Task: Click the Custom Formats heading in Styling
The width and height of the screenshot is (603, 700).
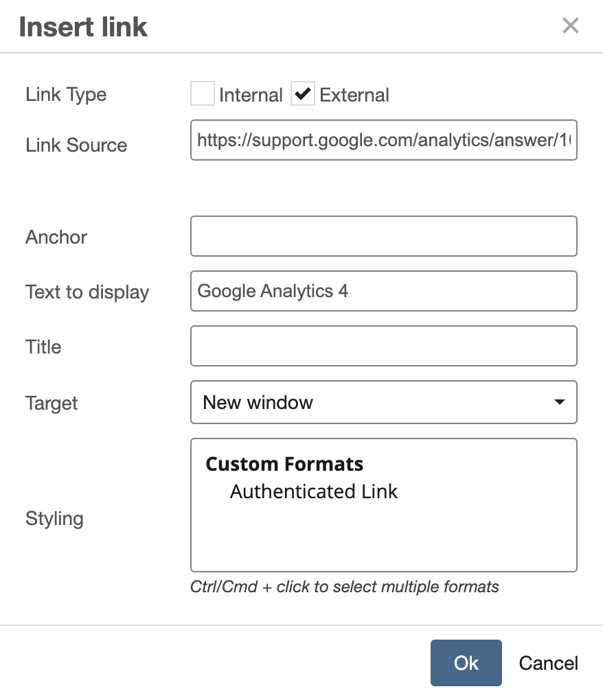Action: click(284, 464)
